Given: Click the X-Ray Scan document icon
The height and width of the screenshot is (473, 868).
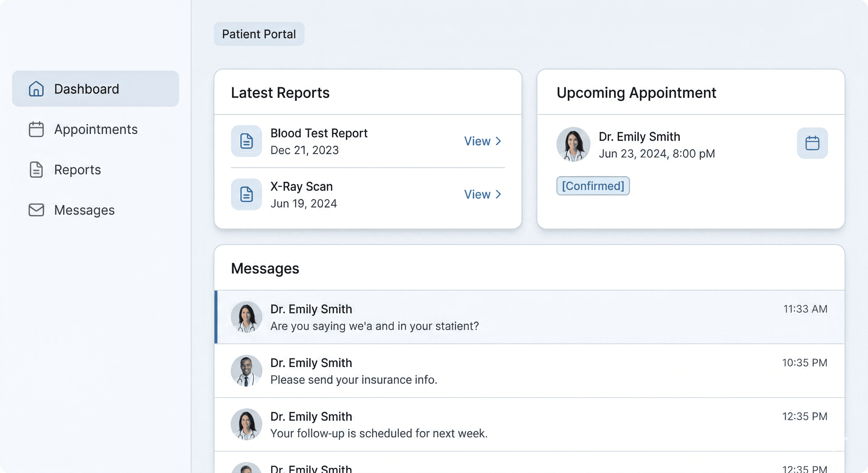Looking at the screenshot, I should click(x=246, y=194).
